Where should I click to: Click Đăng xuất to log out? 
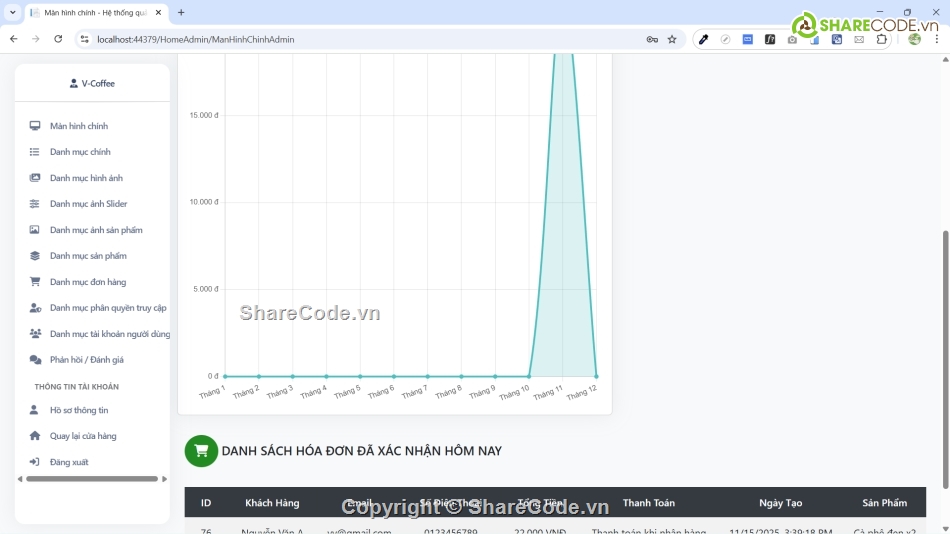coord(69,462)
